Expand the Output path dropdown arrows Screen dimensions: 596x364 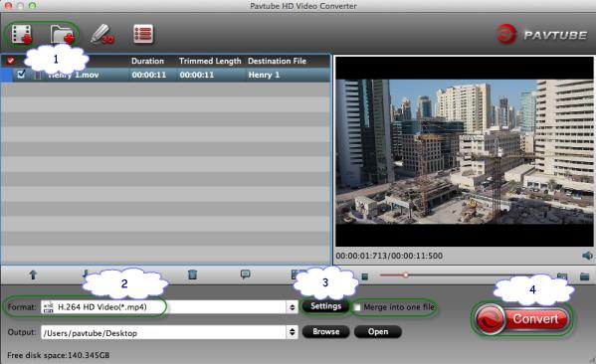click(x=292, y=332)
